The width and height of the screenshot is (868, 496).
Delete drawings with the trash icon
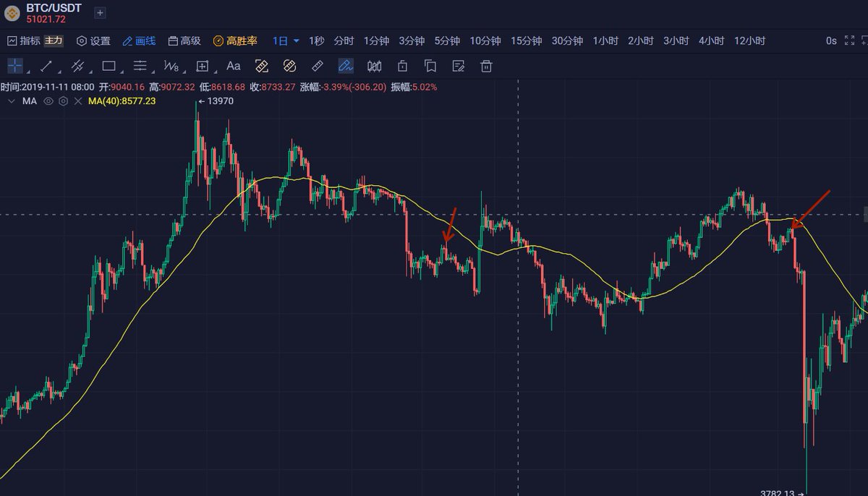tap(486, 66)
